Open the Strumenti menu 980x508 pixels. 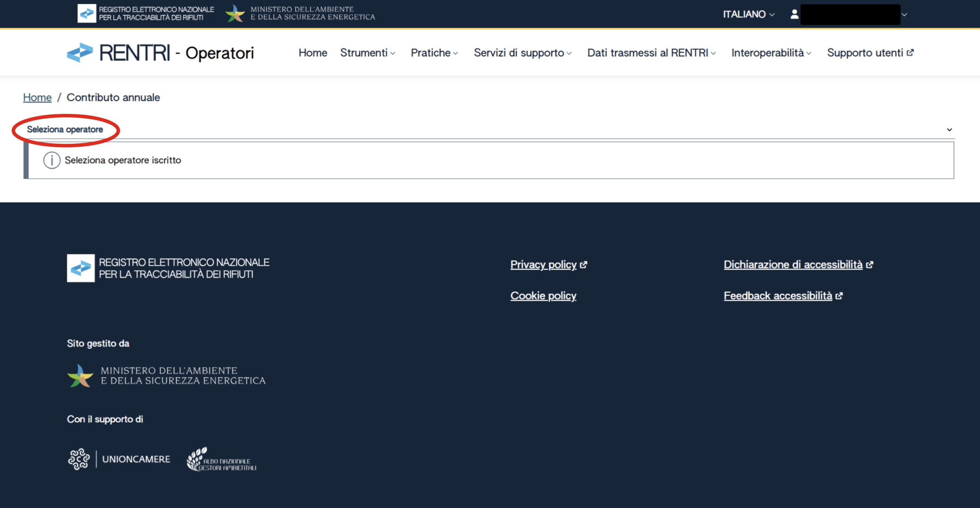[367, 52]
